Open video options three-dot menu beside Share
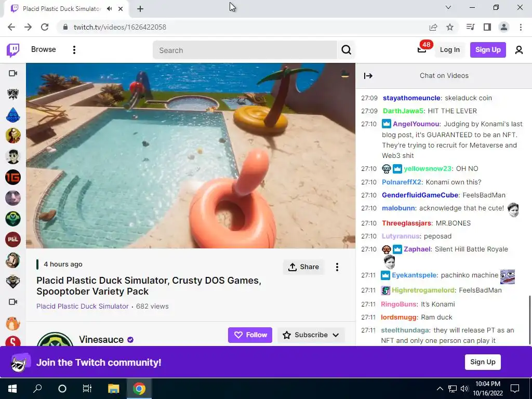The width and height of the screenshot is (532, 399). [337, 267]
